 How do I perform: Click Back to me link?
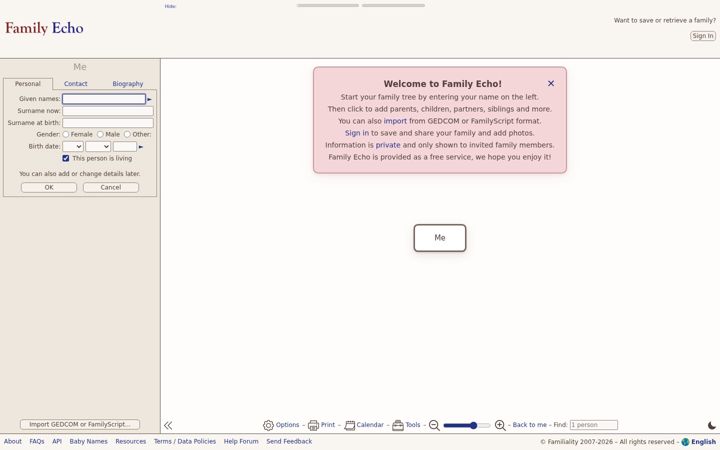click(529, 425)
